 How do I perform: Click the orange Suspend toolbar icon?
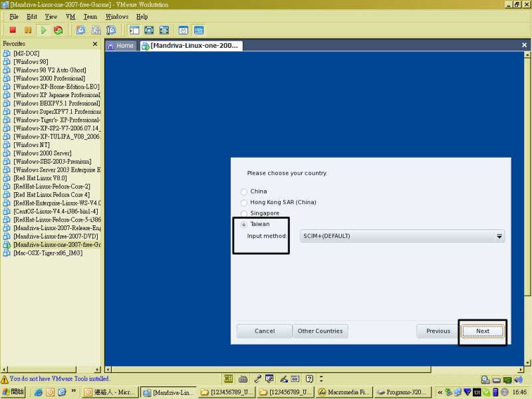click(x=28, y=30)
